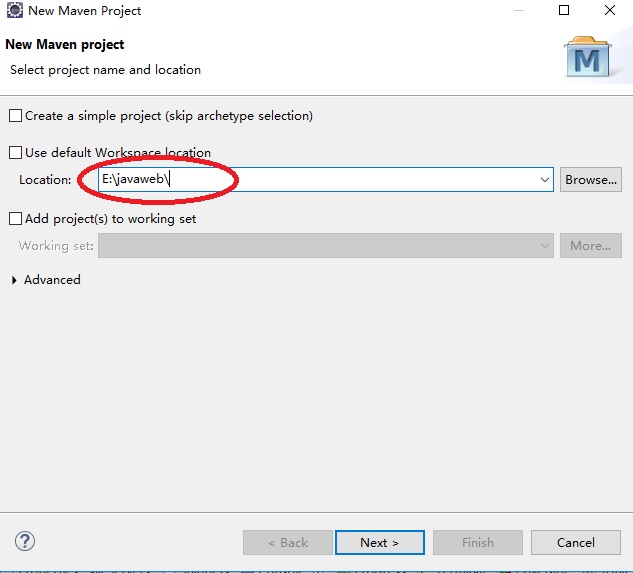Minimize the New Maven Project window
Viewport: 633px width, 573px height.
pos(519,10)
